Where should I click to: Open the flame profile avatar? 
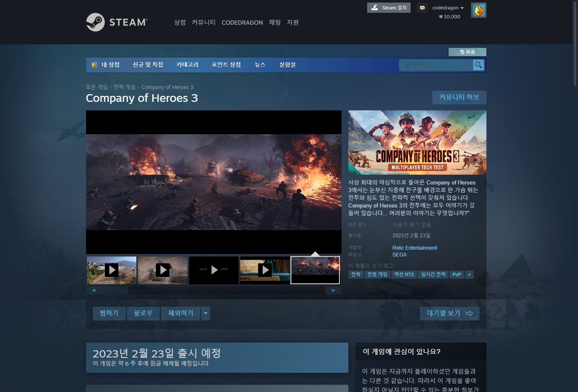tap(479, 10)
